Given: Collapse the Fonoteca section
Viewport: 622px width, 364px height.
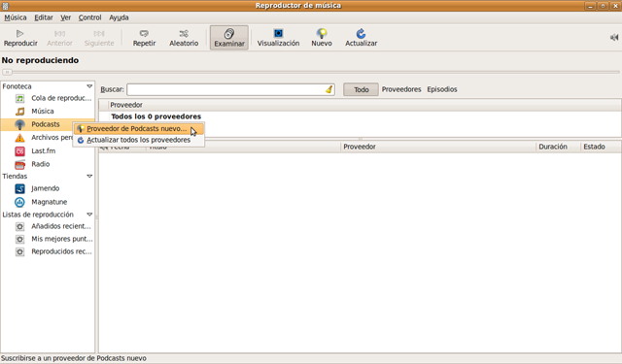Looking at the screenshot, I should pyautogui.click(x=89, y=86).
